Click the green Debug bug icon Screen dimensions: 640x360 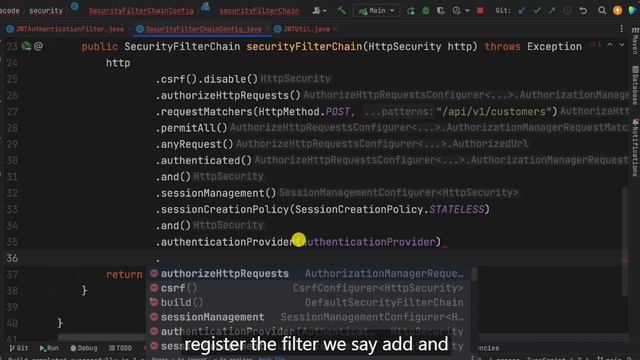coord(426,11)
